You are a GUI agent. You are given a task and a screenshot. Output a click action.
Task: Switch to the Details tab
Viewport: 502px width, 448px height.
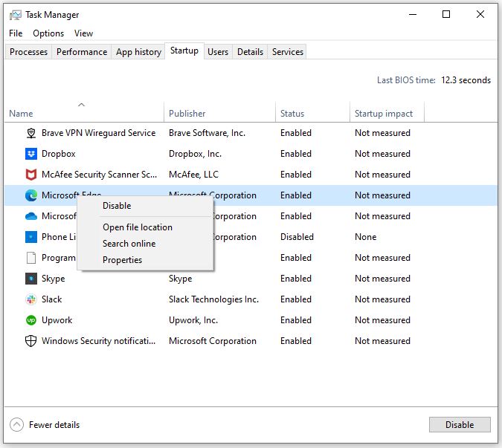click(250, 52)
